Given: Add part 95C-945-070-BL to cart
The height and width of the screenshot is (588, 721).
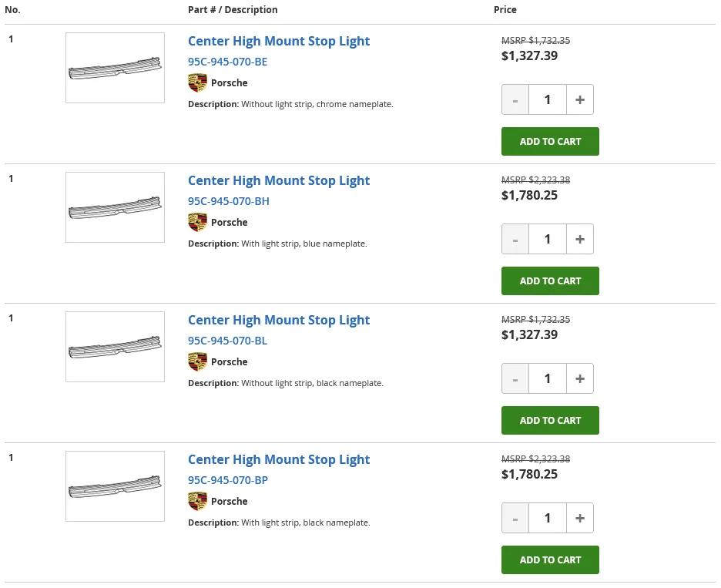Looking at the screenshot, I should click(550, 421).
